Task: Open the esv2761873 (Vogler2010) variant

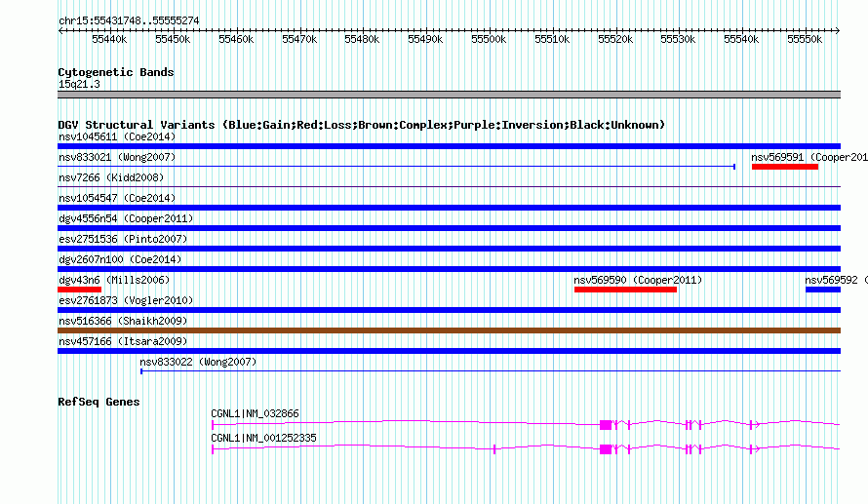Action: coord(125,300)
